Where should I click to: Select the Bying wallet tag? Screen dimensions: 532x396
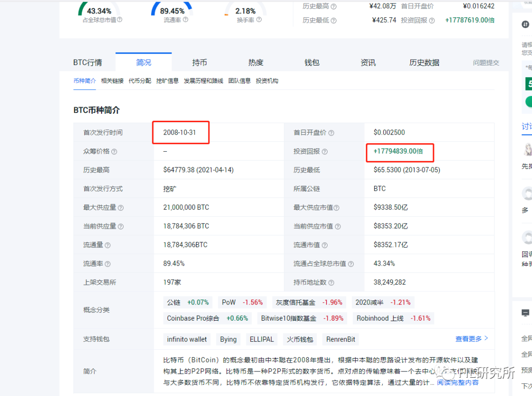pyautogui.click(x=229, y=339)
